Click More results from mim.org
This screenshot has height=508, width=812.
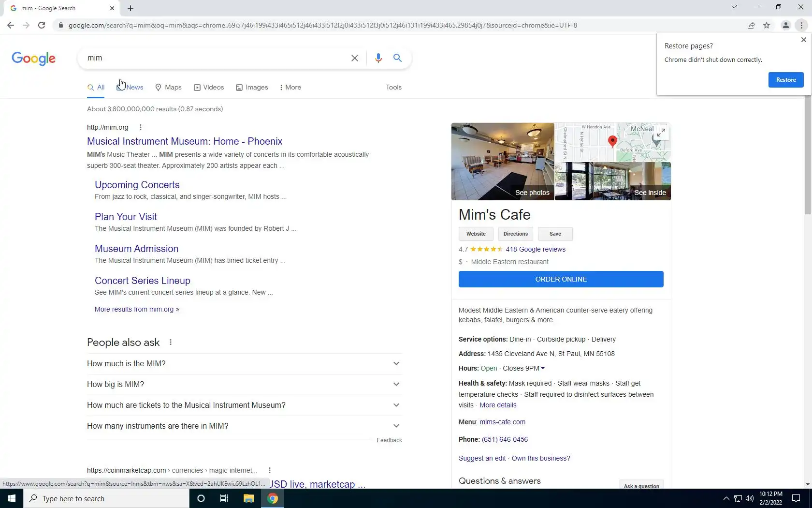pos(137,309)
